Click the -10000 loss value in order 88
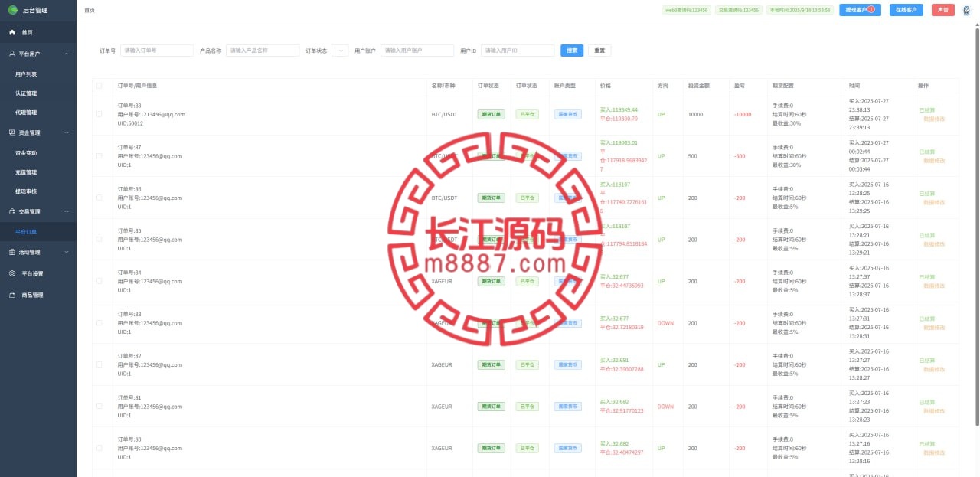This screenshot has width=980, height=477. click(x=743, y=114)
